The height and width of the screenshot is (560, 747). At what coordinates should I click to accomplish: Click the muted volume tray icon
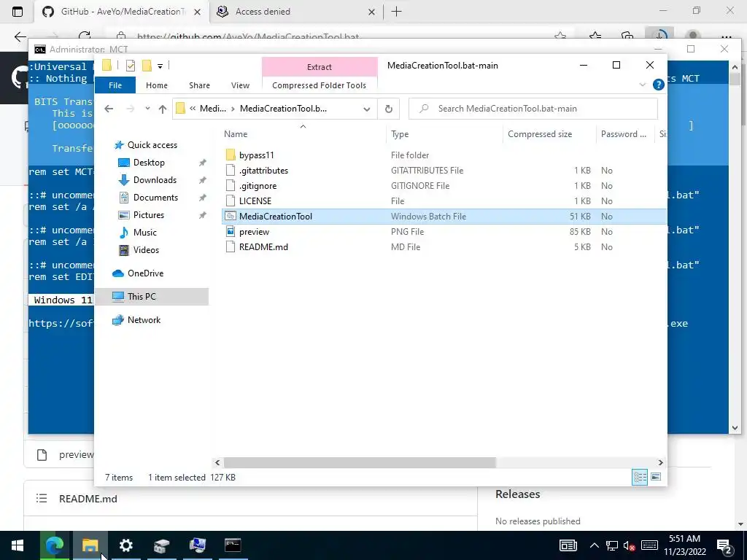pos(629,545)
